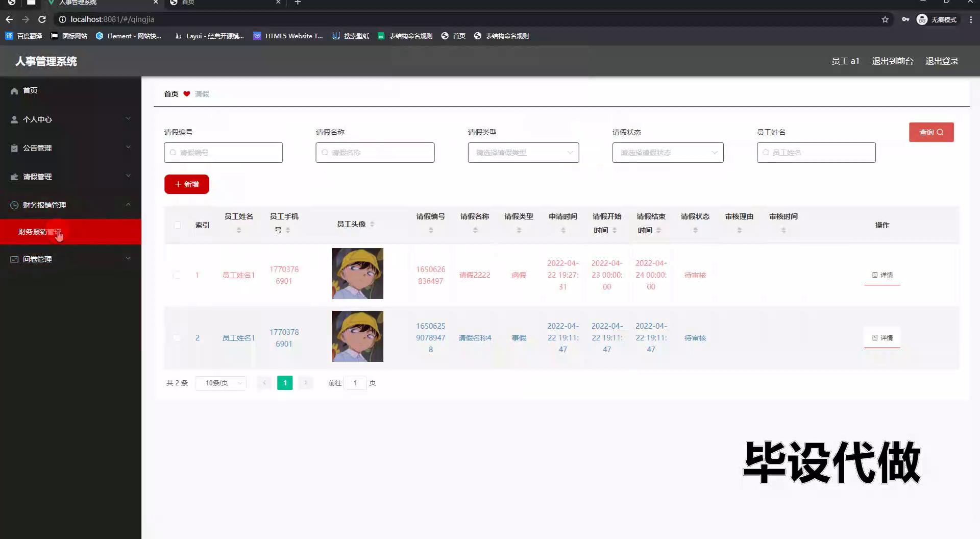Open the 10条/页 page size dropdown
This screenshot has width=980, height=539.
point(221,383)
